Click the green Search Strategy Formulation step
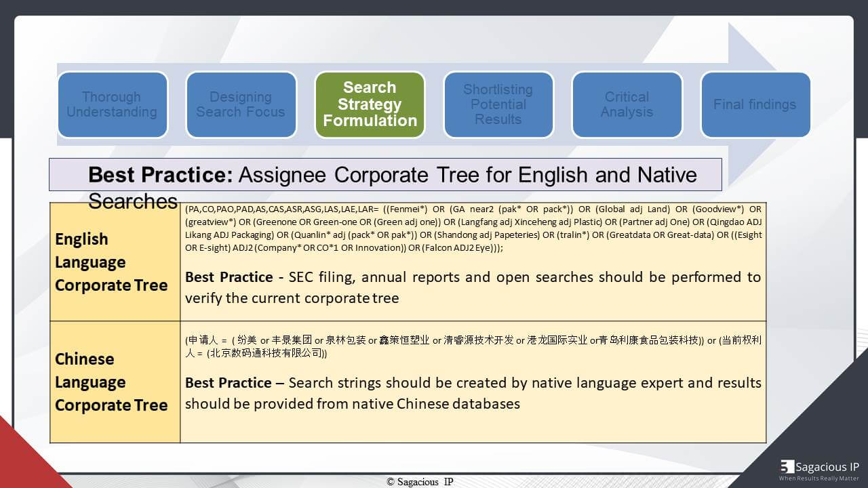This screenshot has height=488, width=868. [370, 104]
